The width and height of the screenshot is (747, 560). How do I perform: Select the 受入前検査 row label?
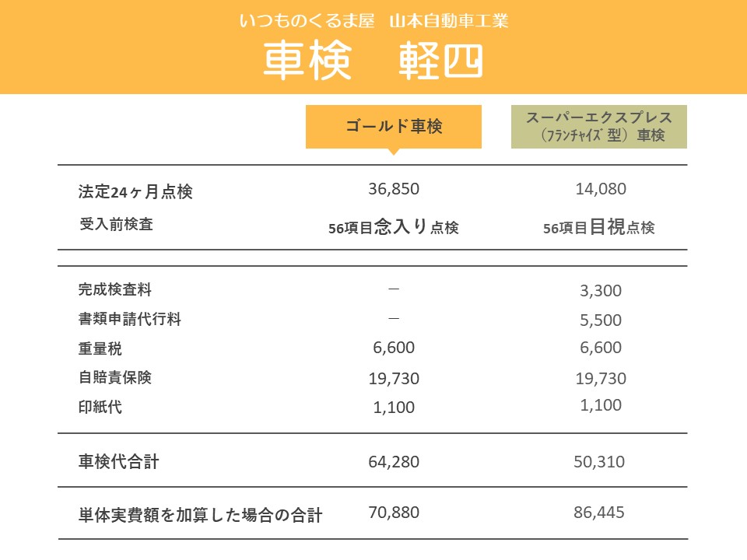point(116,224)
